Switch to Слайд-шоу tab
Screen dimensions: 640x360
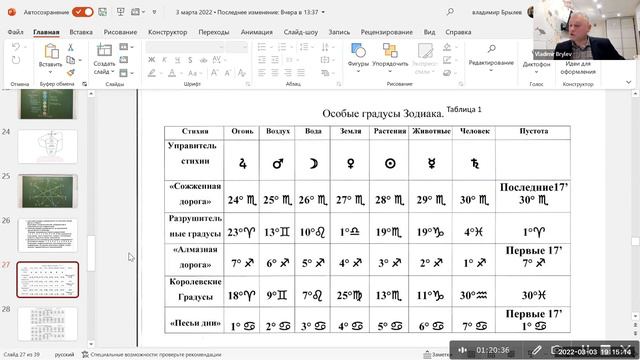301,32
